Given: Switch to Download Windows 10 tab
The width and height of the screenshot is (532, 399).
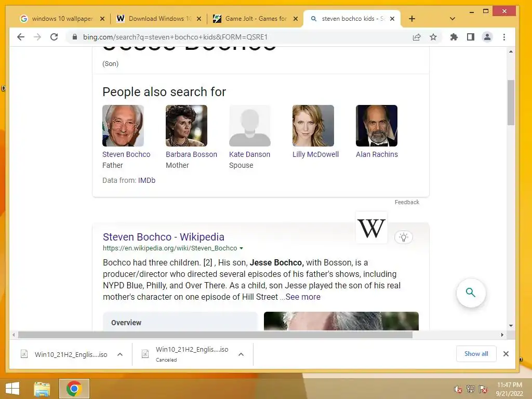Looking at the screenshot, I should pos(159,19).
